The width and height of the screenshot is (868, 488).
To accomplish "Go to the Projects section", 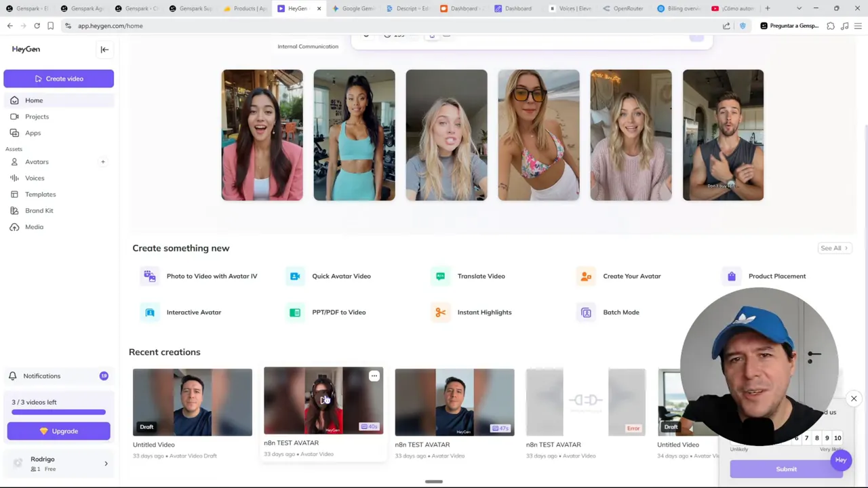I will click(x=37, y=117).
